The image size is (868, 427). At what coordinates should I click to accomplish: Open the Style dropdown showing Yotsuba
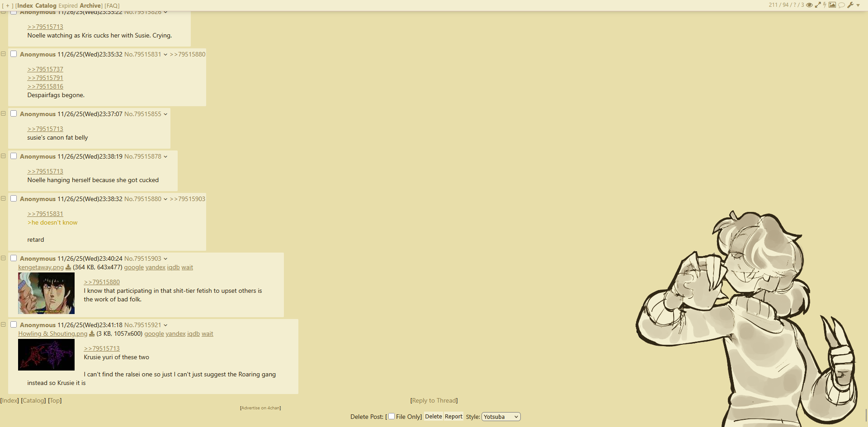coord(501,417)
